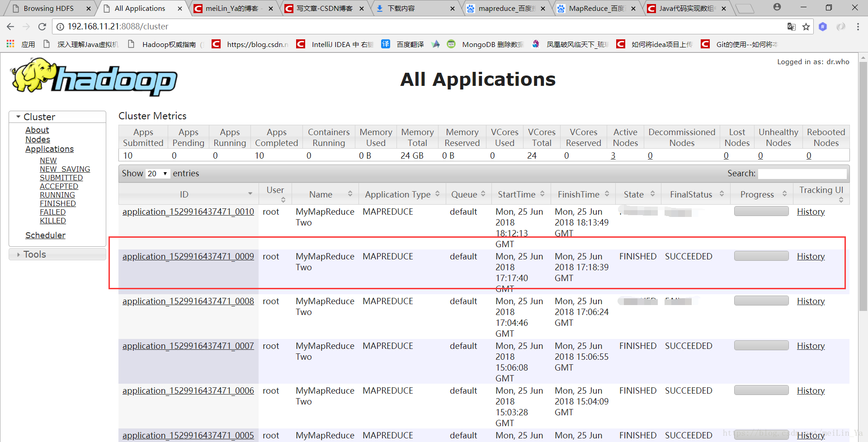The height and width of the screenshot is (442, 868).
Task: Collapse the Cluster sidebar section
Action: pos(57,117)
